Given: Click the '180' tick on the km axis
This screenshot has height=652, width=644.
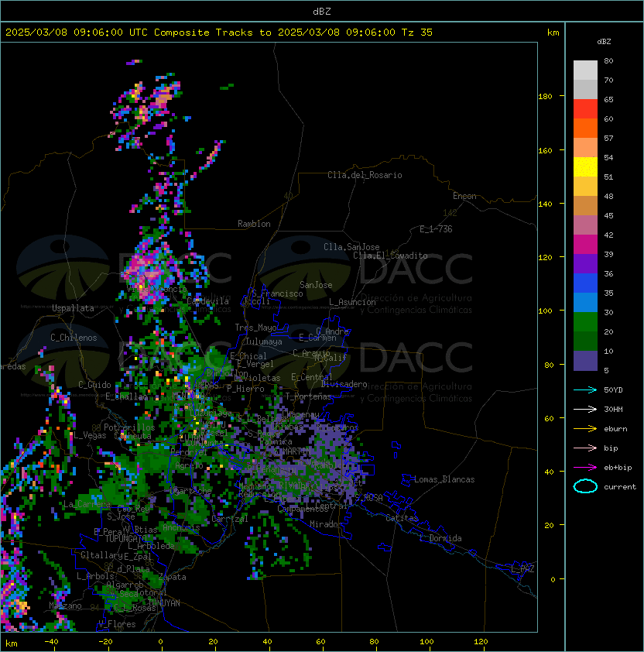Looking at the screenshot, I should click(x=545, y=97).
